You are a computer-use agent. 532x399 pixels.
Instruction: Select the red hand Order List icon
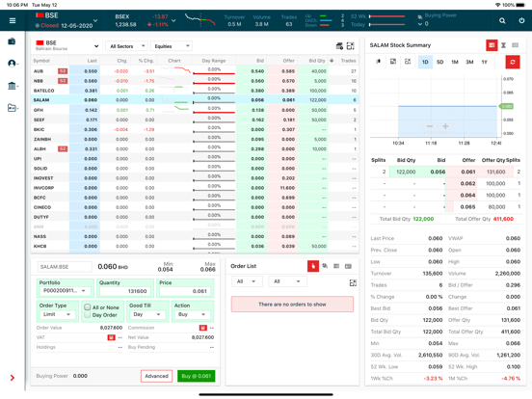tap(313, 266)
